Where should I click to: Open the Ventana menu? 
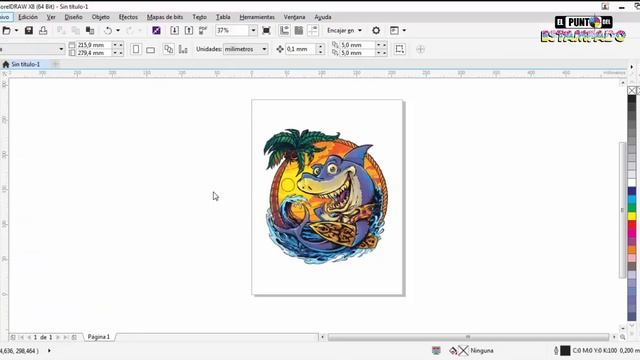click(294, 17)
